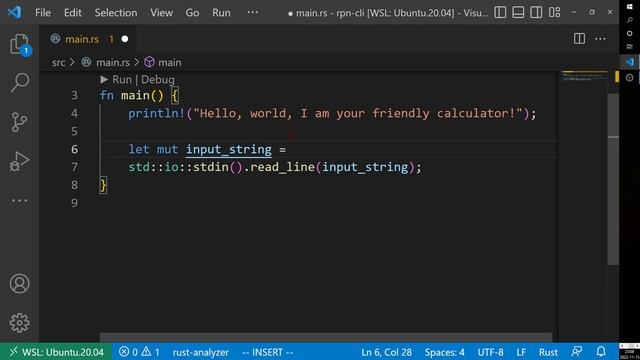This screenshot has height=360, width=640.
Task: Change end of line sequence LF
Action: pyautogui.click(x=521, y=352)
